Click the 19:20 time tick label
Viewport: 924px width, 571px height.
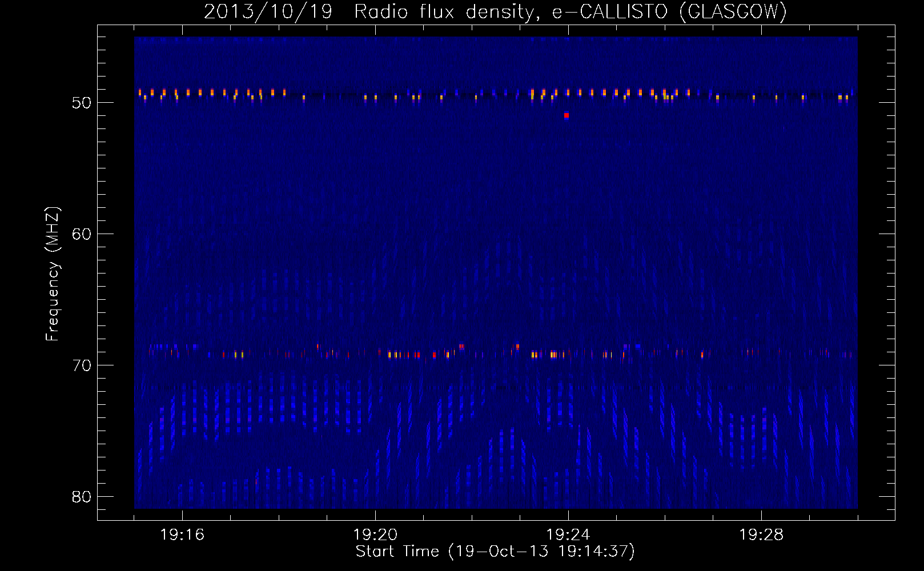point(375,534)
